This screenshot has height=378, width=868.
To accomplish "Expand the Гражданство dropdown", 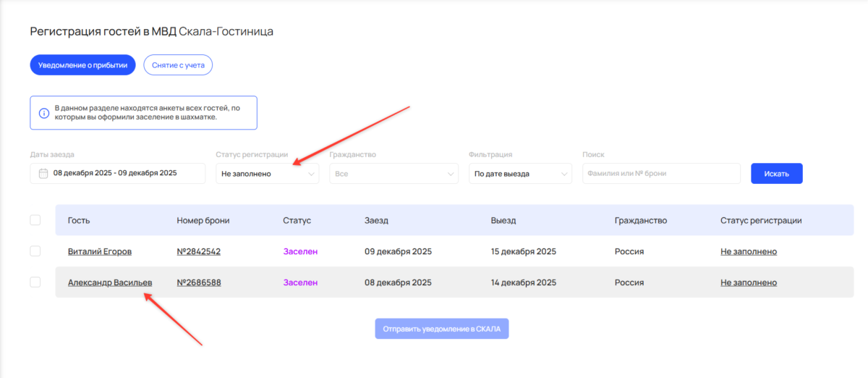I will click(393, 174).
